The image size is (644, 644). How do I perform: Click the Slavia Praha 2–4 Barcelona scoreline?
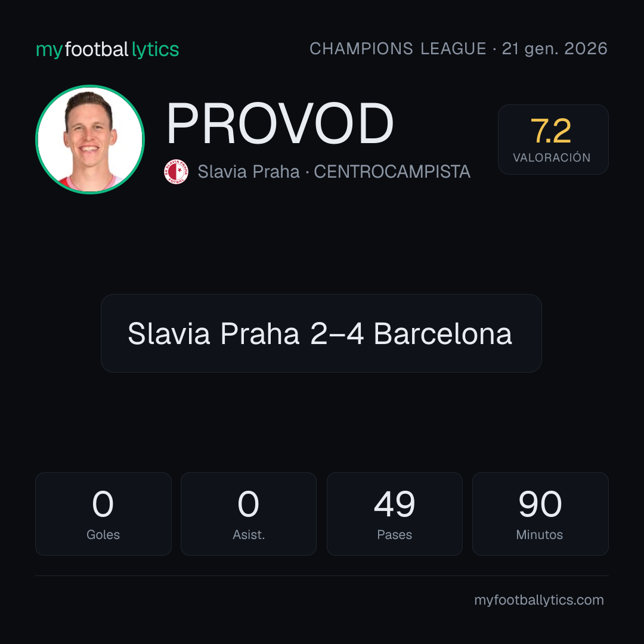pyautogui.click(x=321, y=333)
